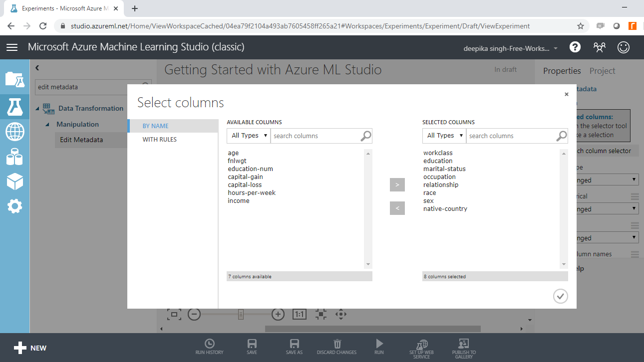Open Available Columns All Types dropdown

(x=249, y=136)
